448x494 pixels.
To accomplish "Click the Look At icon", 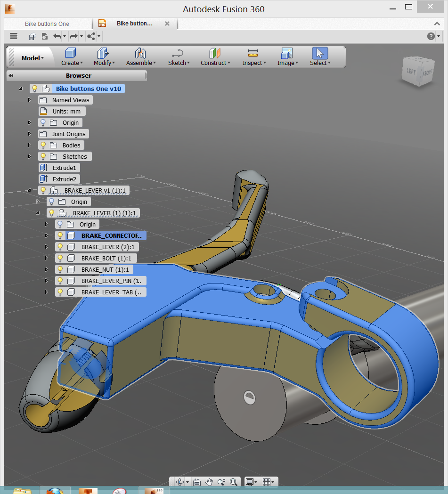I will (197, 482).
